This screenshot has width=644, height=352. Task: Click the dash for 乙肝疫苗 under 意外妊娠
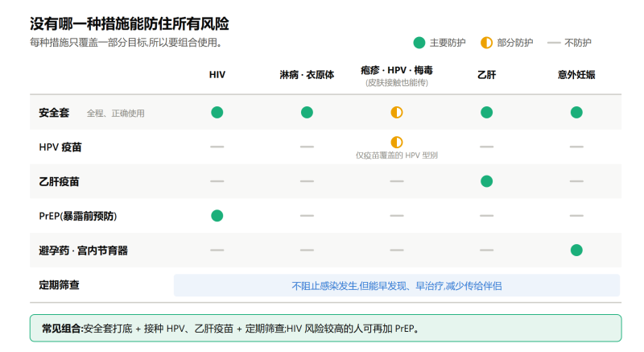(x=576, y=181)
